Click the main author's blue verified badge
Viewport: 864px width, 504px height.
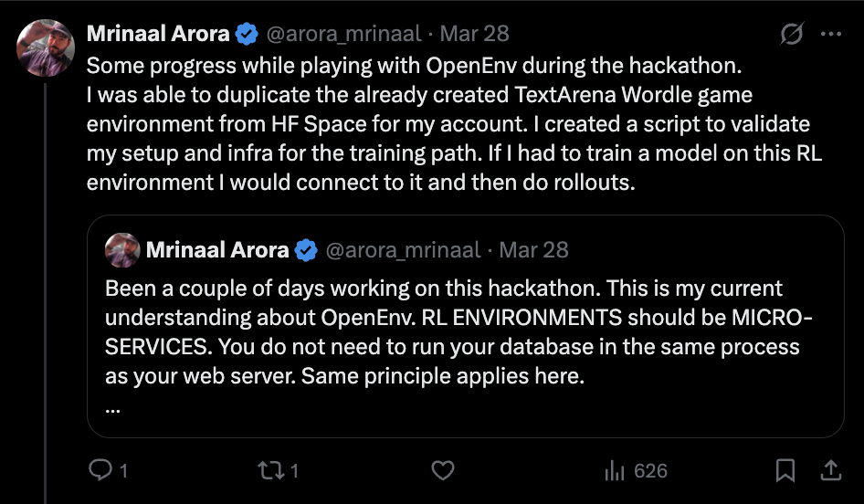[x=247, y=34]
